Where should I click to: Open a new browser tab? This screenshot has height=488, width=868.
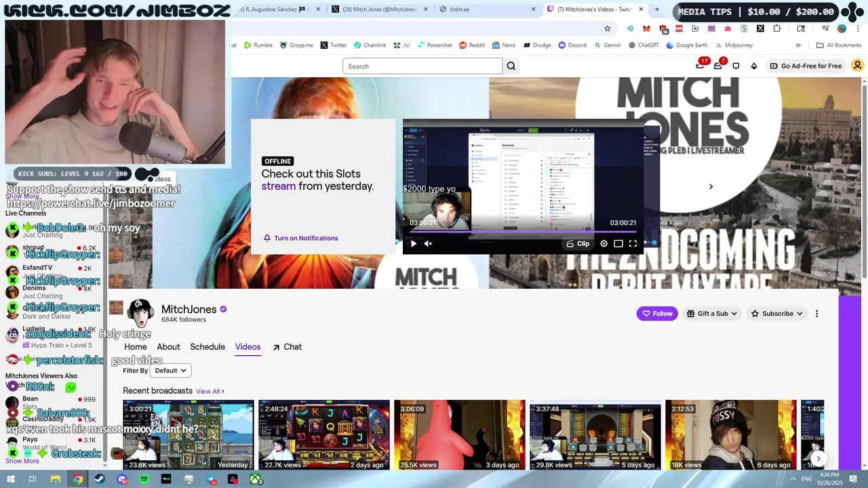tap(656, 9)
